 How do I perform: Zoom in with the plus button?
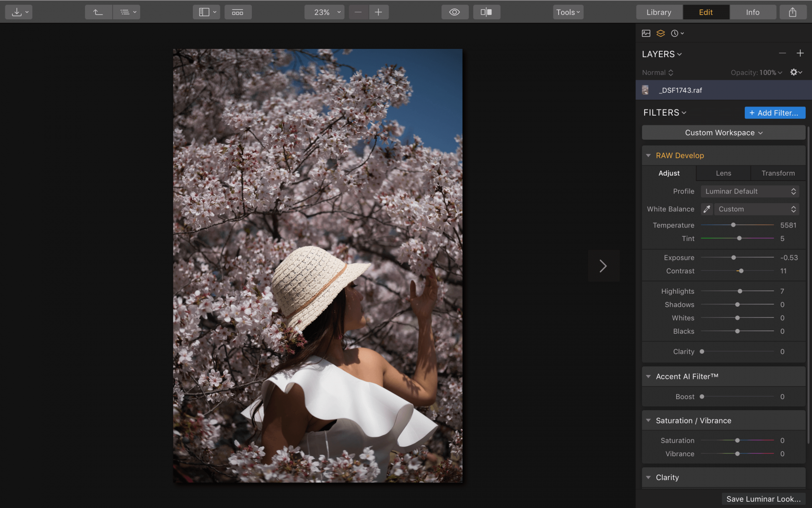[x=378, y=12]
